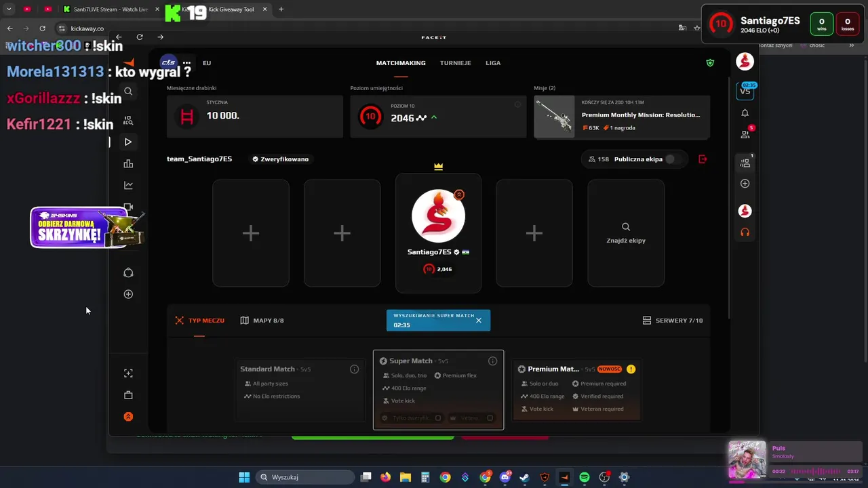868x488 pixels.
Task: Click the green anti-cheat shield icon
Action: [710, 63]
